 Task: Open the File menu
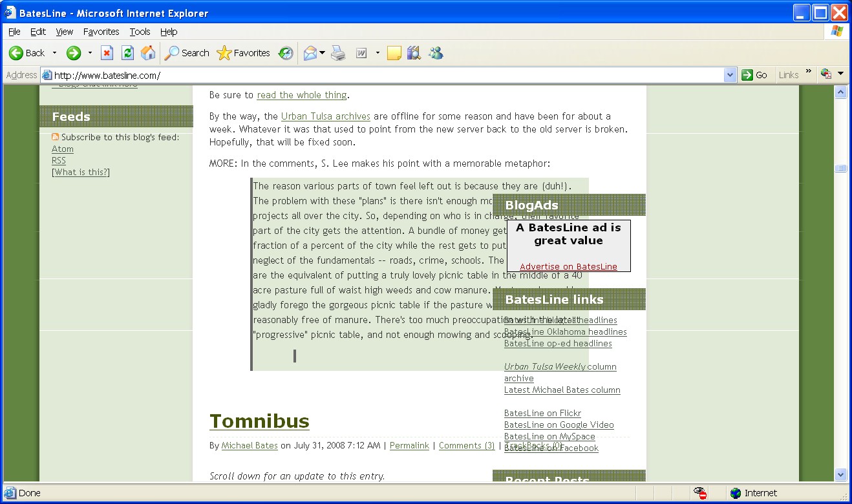coord(14,32)
